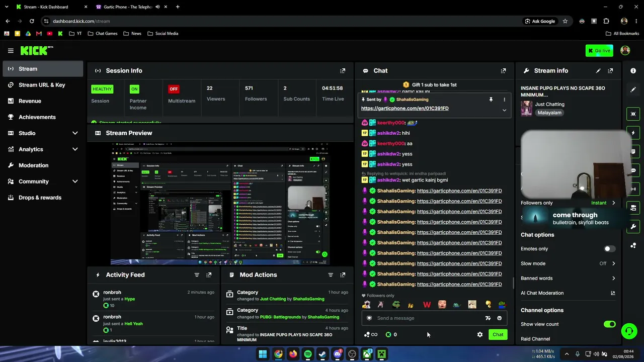Unpin the pinned chat message
The height and width of the screenshot is (362, 644).
(x=491, y=100)
